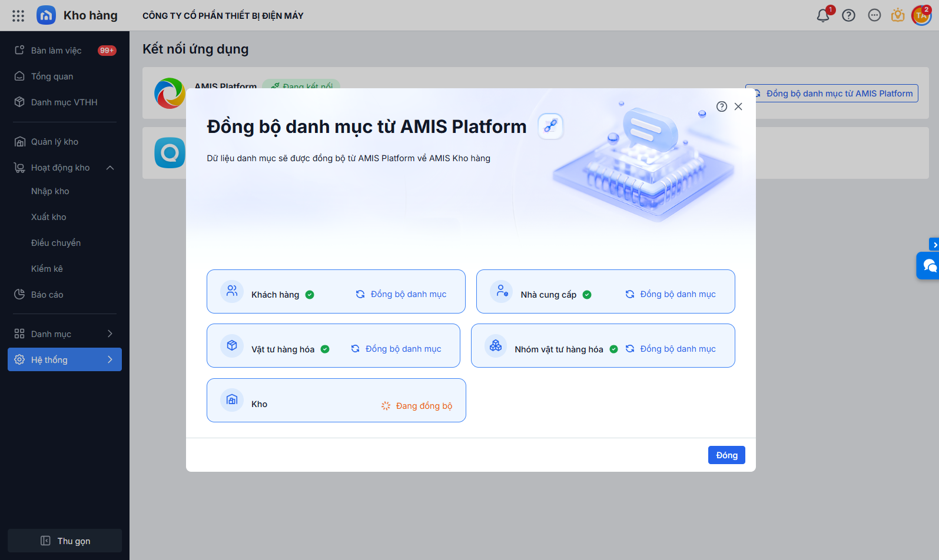Click the Kho warehouse icon in dialog
The image size is (939, 560).
(x=232, y=400)
